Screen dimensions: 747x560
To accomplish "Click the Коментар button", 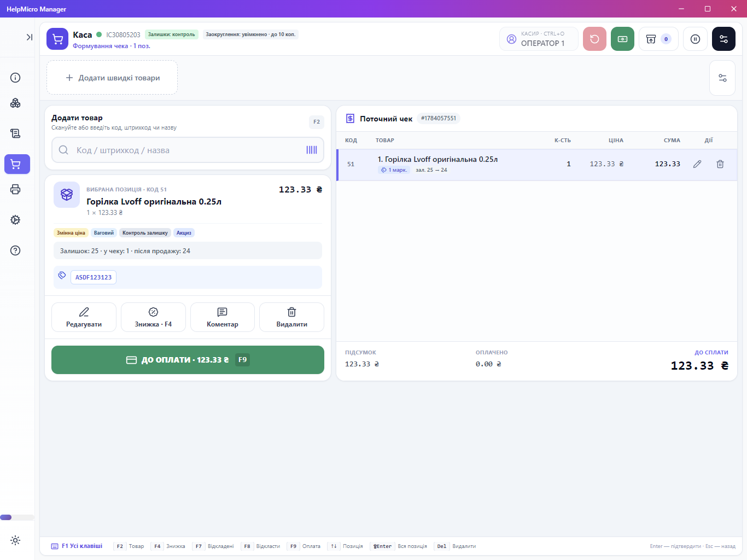I will coord(223,317).
